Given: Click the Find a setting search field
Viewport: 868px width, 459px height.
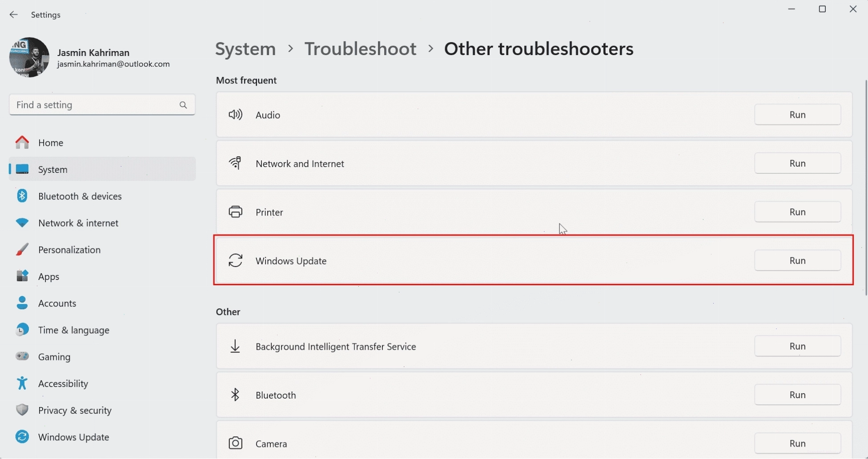Looking at the screenshot, I should pos(102,105).
